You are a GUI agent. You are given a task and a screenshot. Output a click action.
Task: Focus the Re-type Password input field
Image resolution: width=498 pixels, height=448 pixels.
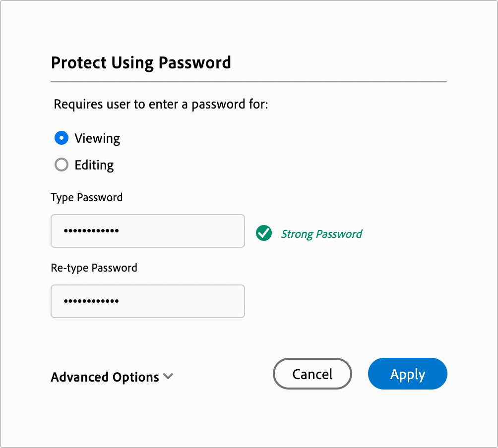pyautogui.click(x=147, y=301)
